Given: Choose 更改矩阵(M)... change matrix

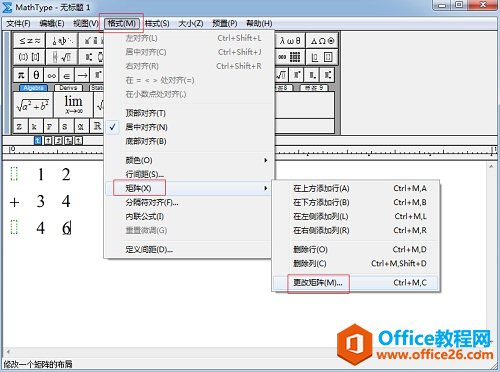Looking at the screenshot, I should pyautogui.click(x=356, y=283).
